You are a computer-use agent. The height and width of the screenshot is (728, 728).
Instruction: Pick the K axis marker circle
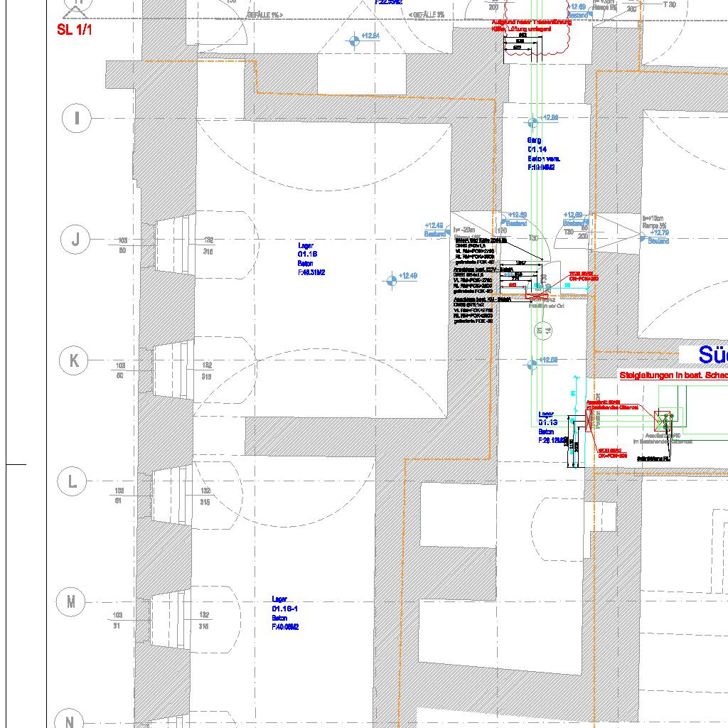click(74, 361)
